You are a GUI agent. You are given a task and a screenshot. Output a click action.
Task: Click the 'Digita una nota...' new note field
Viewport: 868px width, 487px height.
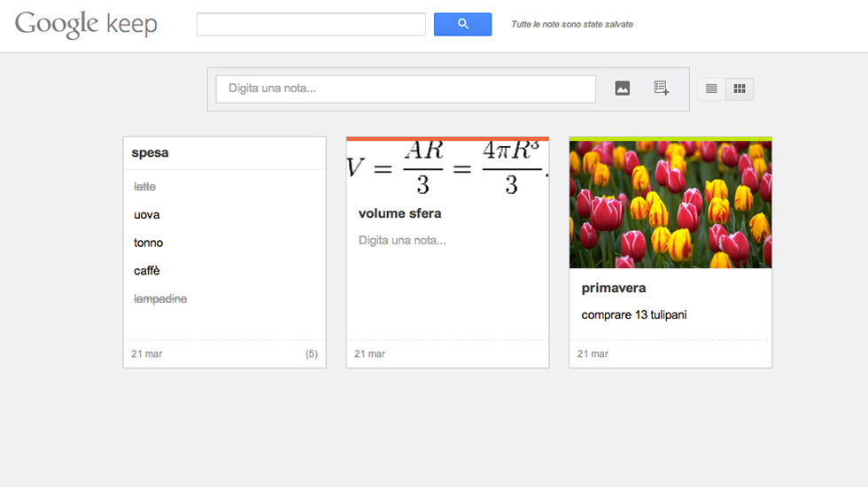pos(406,89)
